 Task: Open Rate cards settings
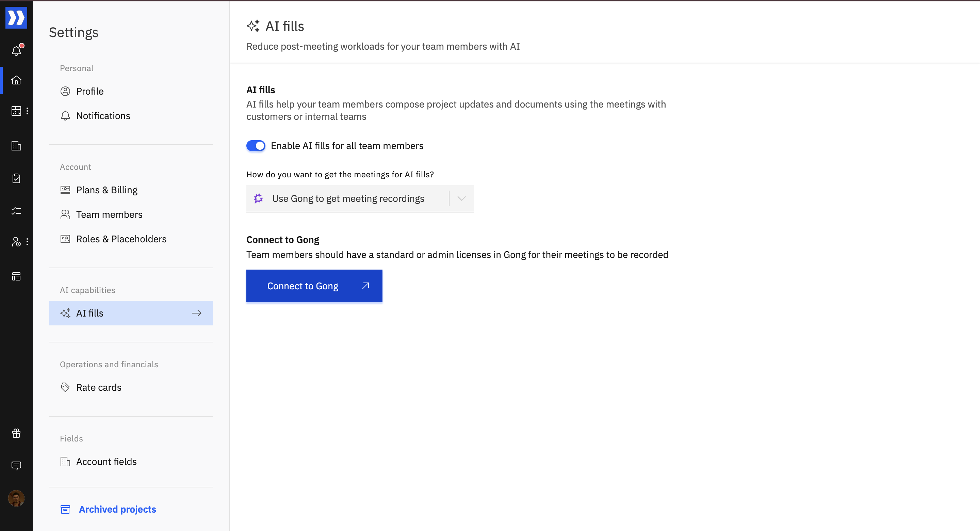99,387
